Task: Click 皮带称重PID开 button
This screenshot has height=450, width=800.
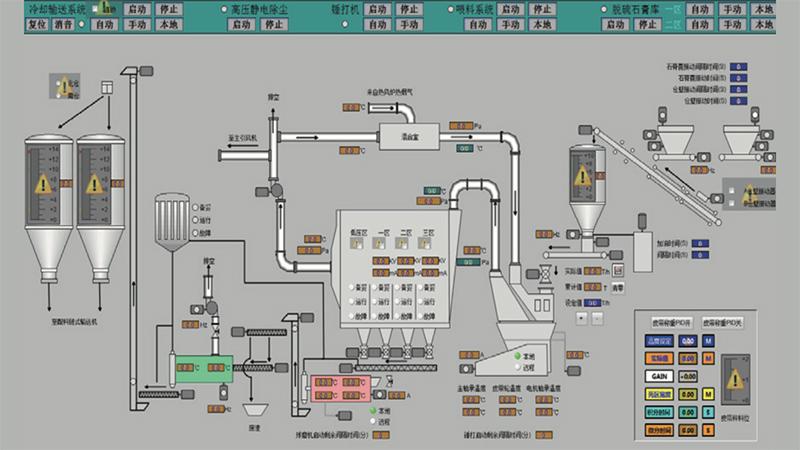Action: [671, 322]
